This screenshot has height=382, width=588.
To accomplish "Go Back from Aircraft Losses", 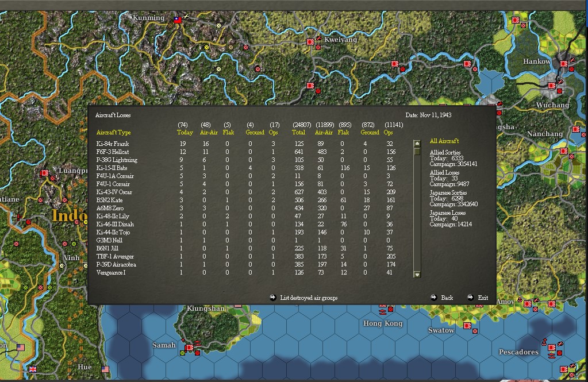I will (447, 298).
